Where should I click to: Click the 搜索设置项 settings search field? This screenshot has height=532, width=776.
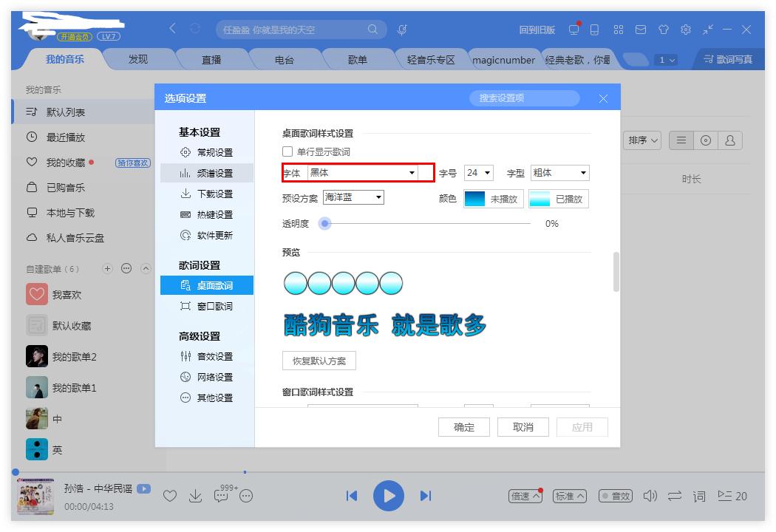[x=523, y=98]
